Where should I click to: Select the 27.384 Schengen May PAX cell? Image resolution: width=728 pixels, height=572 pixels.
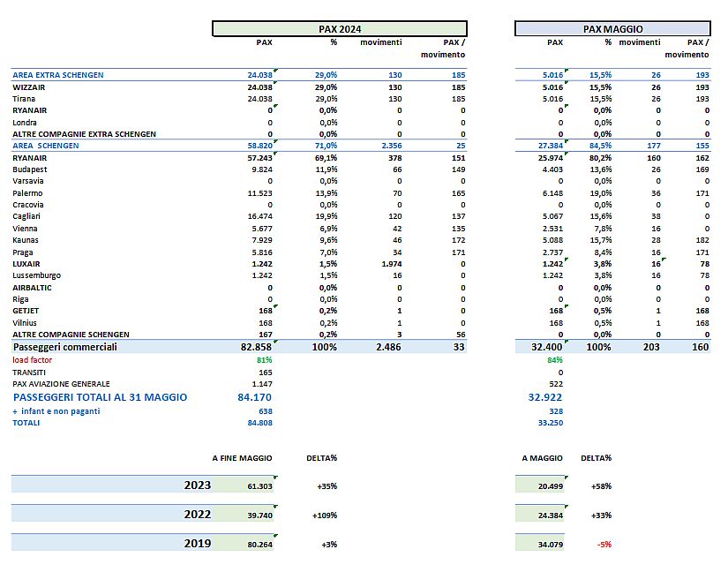pos(551,146)
